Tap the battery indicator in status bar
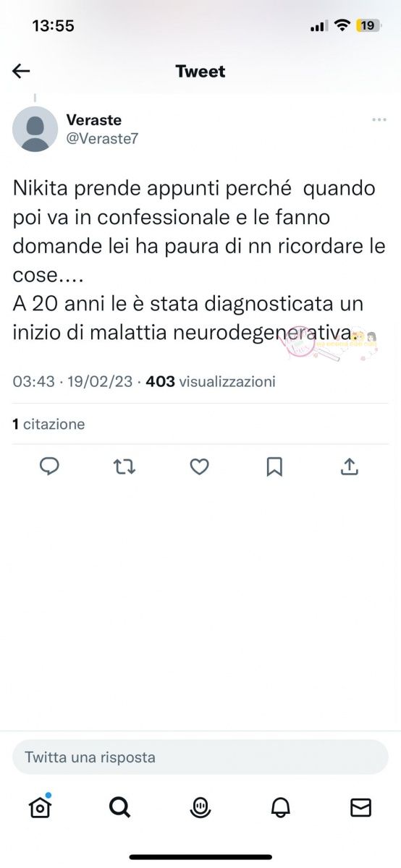Image resolution: width=401 pixels, height=868 pixels. [368, 25]
